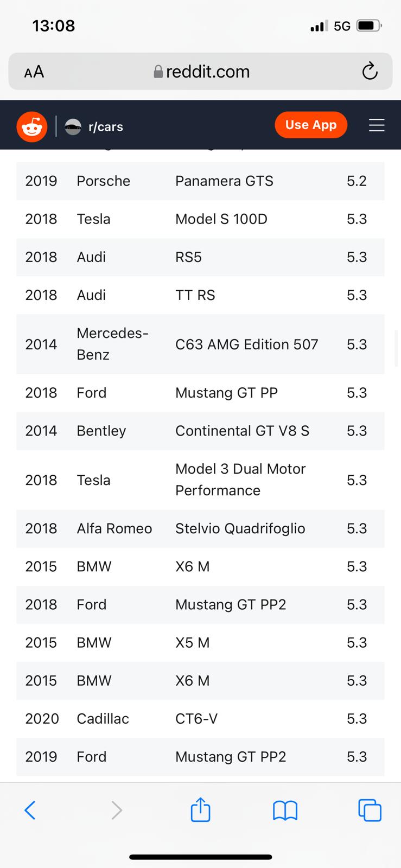
Task: Open the hamburger menu icon
Action: 377,125
